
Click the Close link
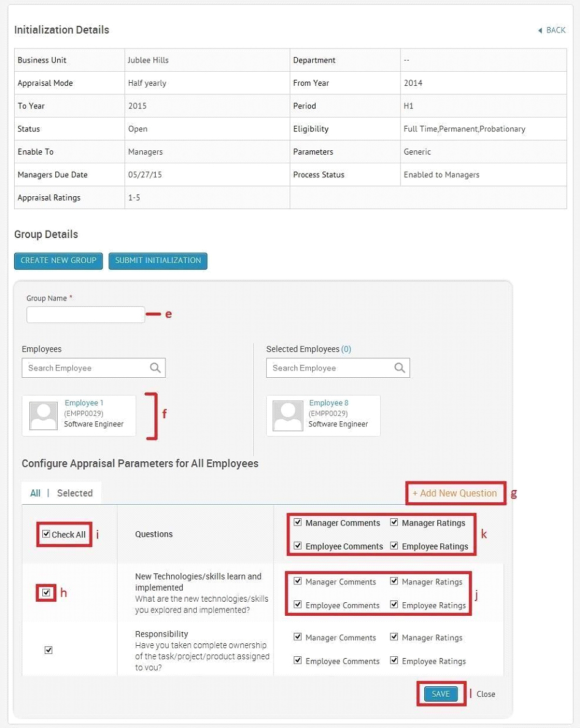pyautogui.click(x=486, y=694)
